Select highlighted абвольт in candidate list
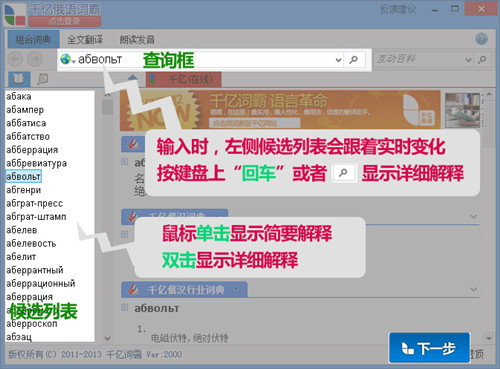Image resolution: width=500 pixels, height=369 pixels. (x=23, y=176)
